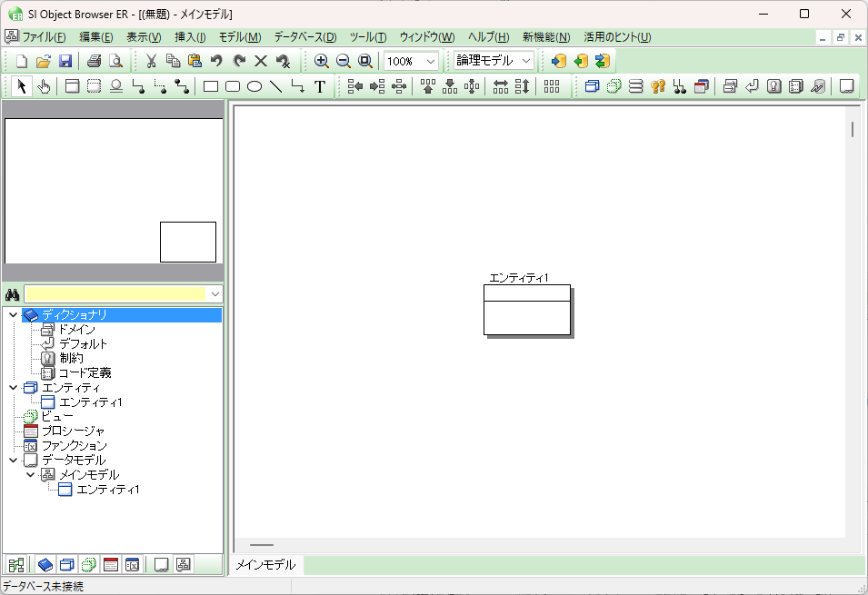
Task: Select the Text T tool
Action: pos(319,86)
